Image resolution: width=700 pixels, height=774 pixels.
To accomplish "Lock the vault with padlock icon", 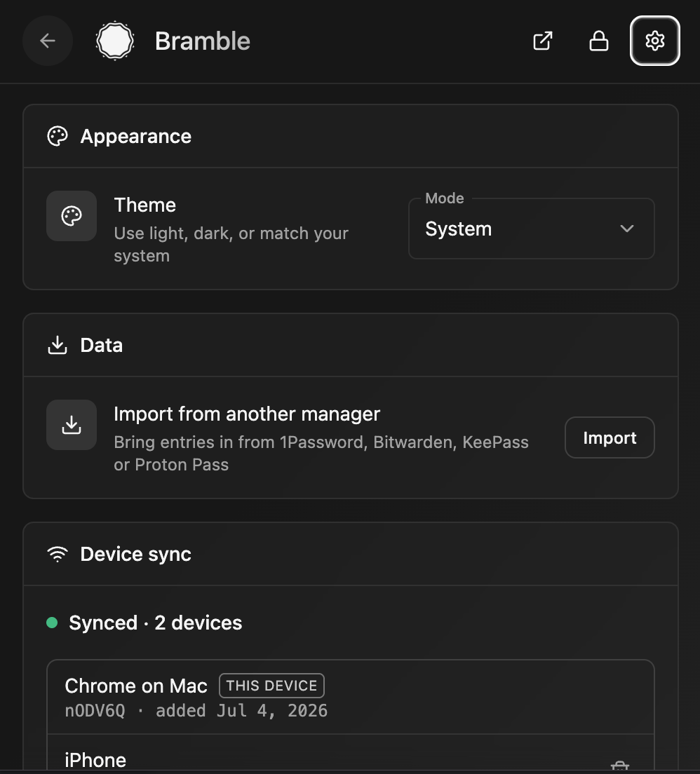I will 599,41.
